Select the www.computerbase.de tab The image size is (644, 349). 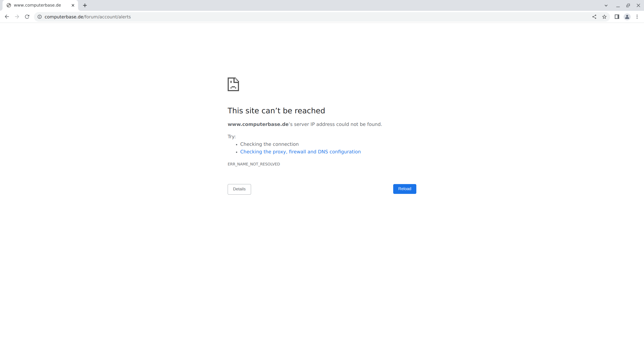[38, 5]
